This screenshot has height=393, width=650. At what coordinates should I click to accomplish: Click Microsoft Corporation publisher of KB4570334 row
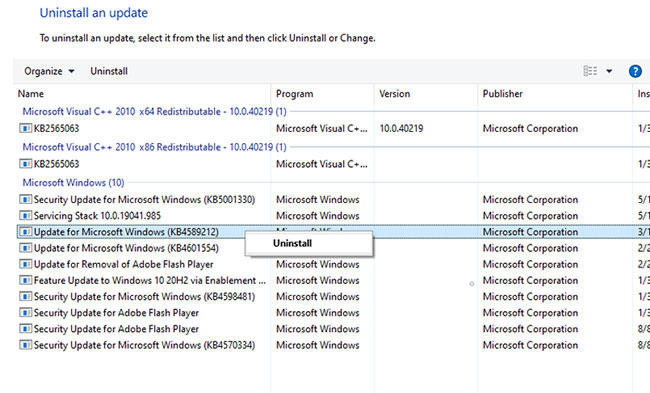(x=530, y=345)
